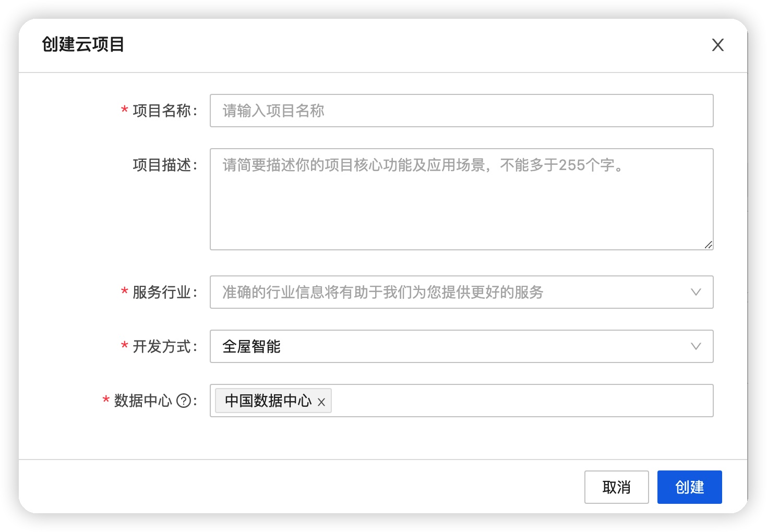Open the 服务行业 industry select box
The width and height of the screenshot is (767, 532).
point(449,292)
